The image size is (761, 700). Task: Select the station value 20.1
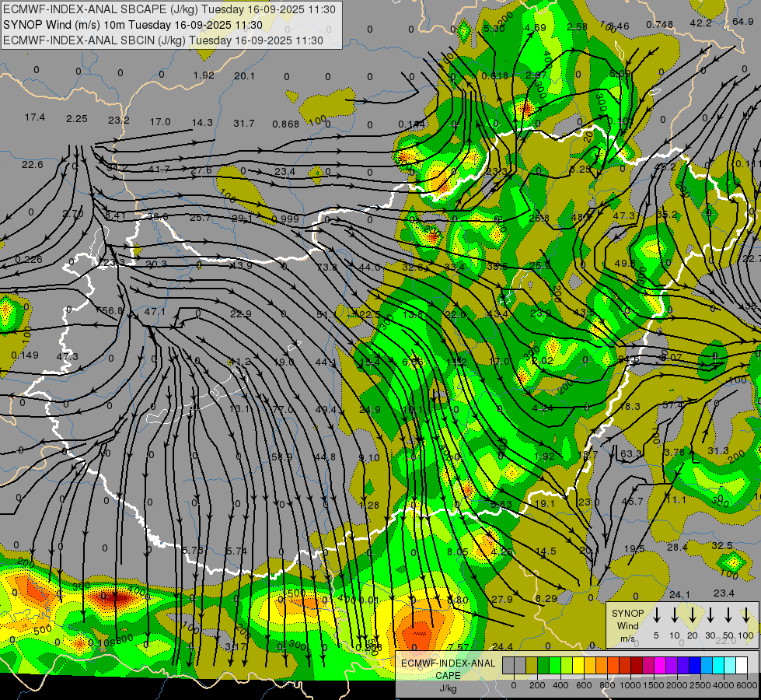coord(244,76)
